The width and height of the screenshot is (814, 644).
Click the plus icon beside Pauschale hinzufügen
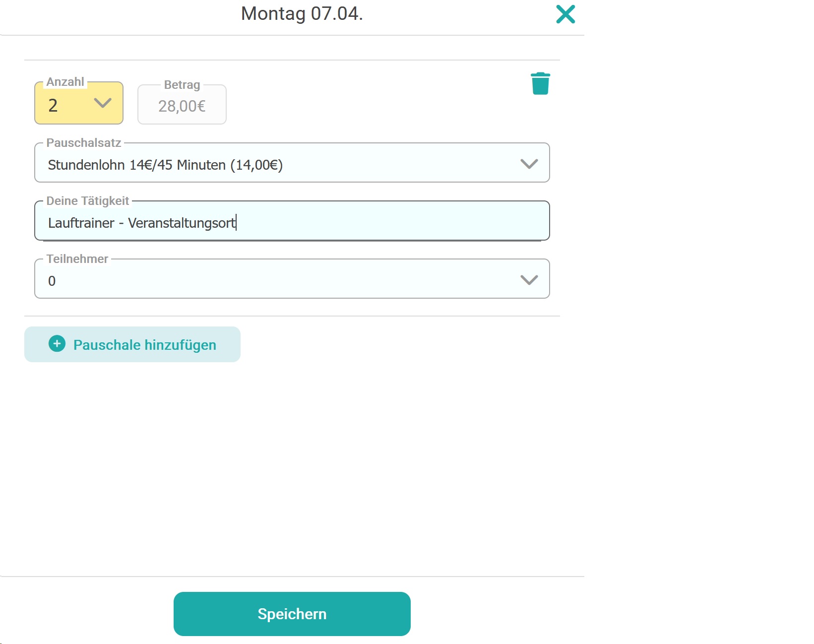[x=57, y=344]
